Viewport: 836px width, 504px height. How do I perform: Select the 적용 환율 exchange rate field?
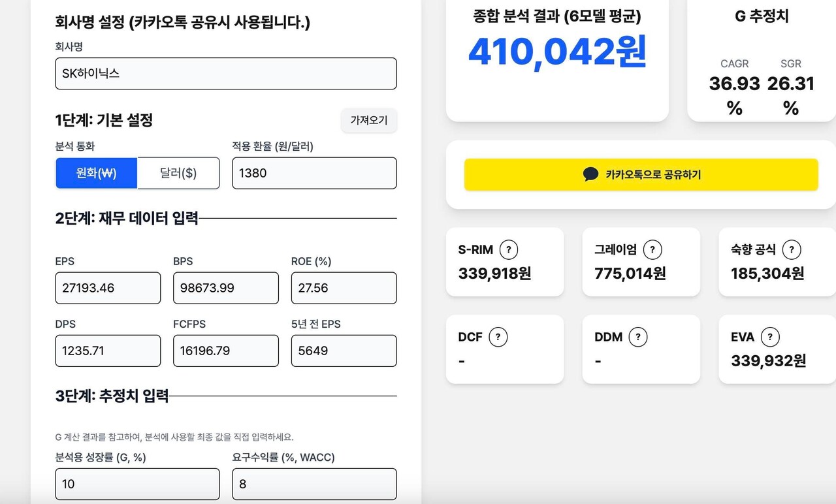point(314,173)
